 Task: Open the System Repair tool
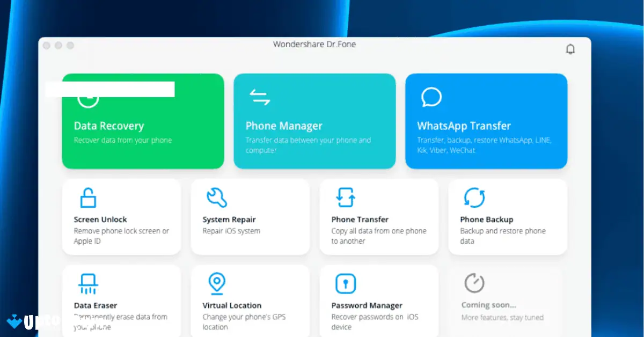250,216
